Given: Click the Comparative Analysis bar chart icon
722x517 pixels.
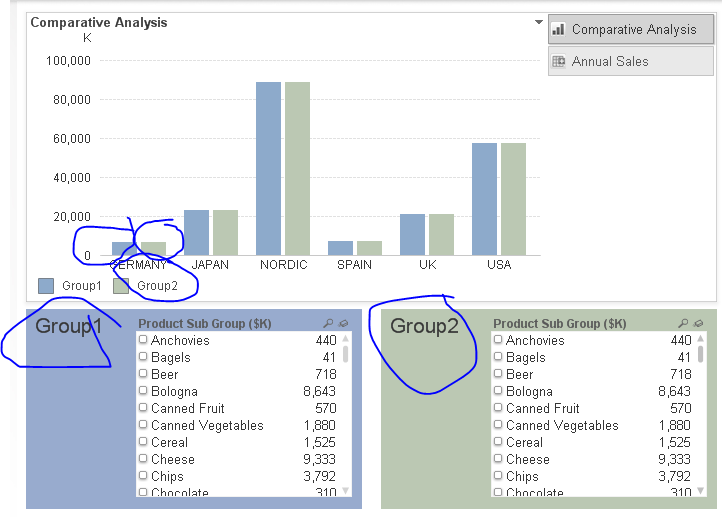Looking at the screenshot, I should [558, 29].
